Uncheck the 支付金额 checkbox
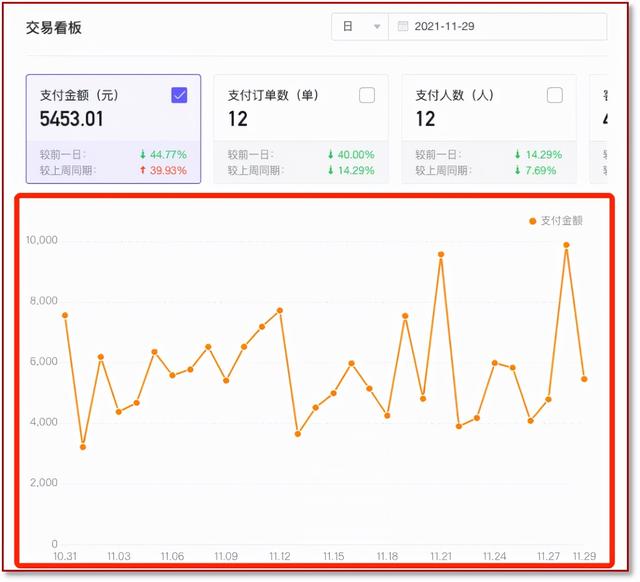This screenshot has width=640, height=582. pos(179,95)
